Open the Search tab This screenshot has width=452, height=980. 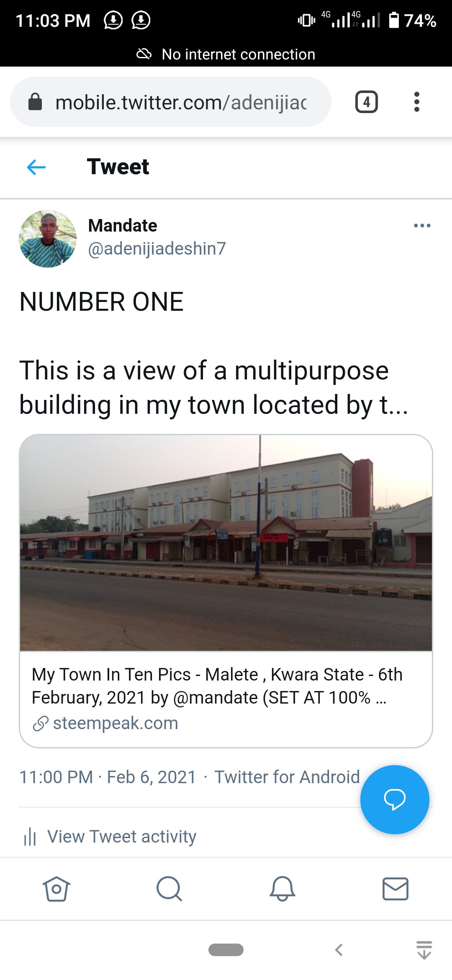pos(169,889)
